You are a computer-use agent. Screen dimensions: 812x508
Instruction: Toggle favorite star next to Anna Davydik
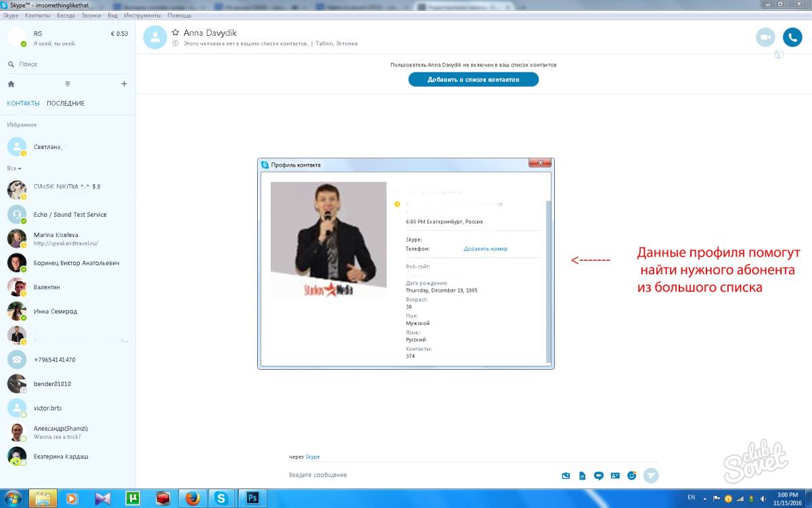(x=175, y=32)
